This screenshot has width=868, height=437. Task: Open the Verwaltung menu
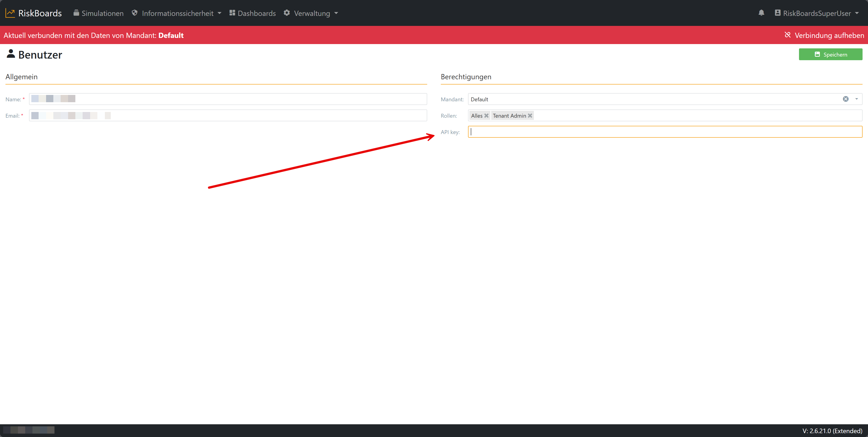tap(312, 13)
